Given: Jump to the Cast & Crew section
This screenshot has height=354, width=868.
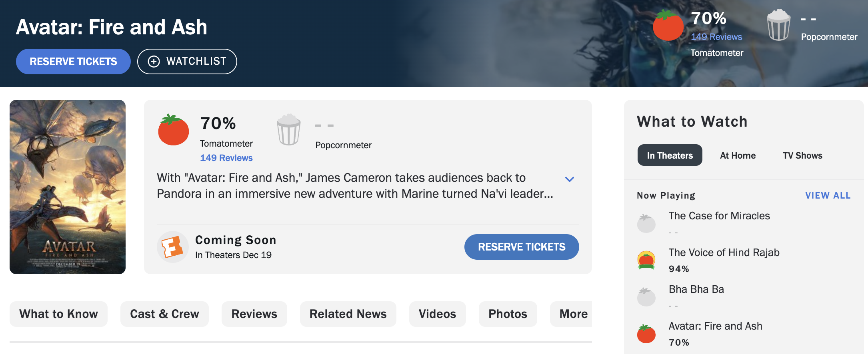Looking at the screenshot, I should tap(164, 314).
